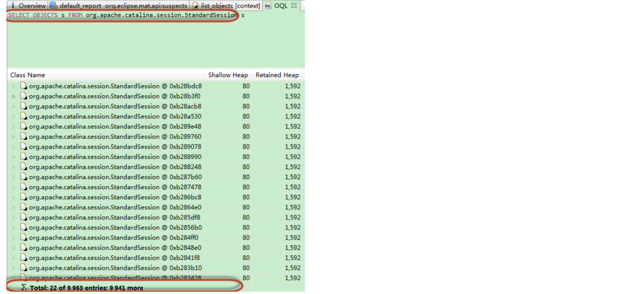The image size is (644, 294).
Task: Click the object icon for StandardSession @ 0xb28a530
Action: pos(24,116)
